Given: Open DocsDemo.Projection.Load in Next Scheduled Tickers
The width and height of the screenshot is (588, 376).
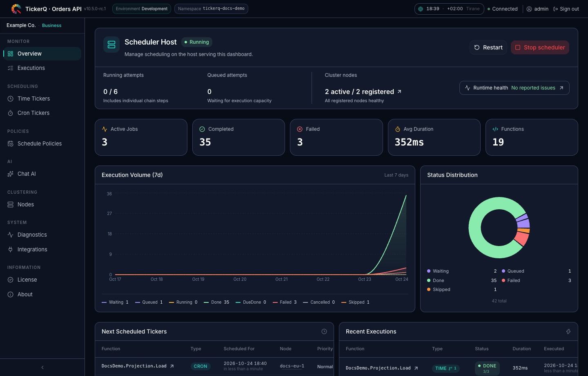Looking at the screenshot, I should [138, 366].
